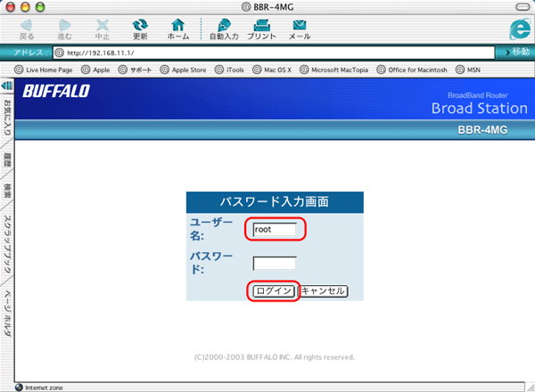The image size is (535, 392).
Task: Click the BUFFALO logo
Action: pos(56,91)
